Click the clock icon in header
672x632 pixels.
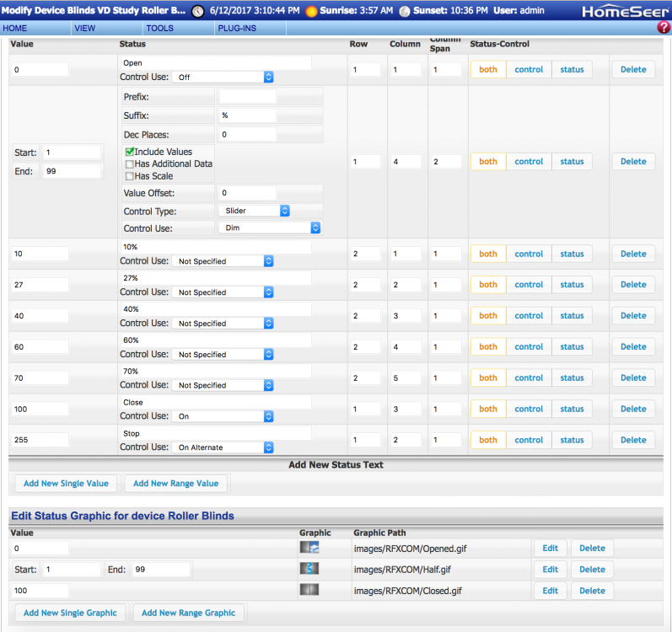198,12
